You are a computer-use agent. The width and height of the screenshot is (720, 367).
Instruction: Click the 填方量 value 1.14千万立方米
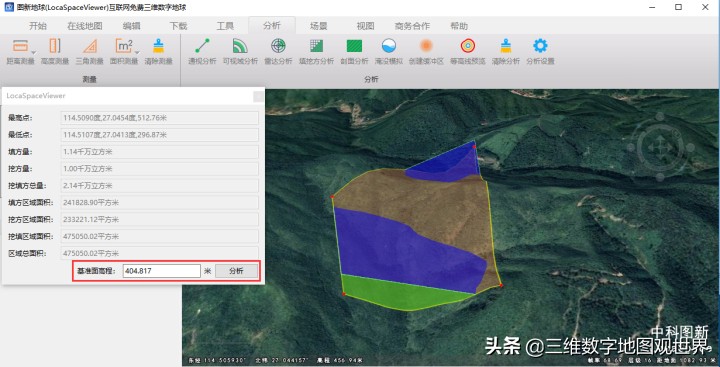coord(159,152)
